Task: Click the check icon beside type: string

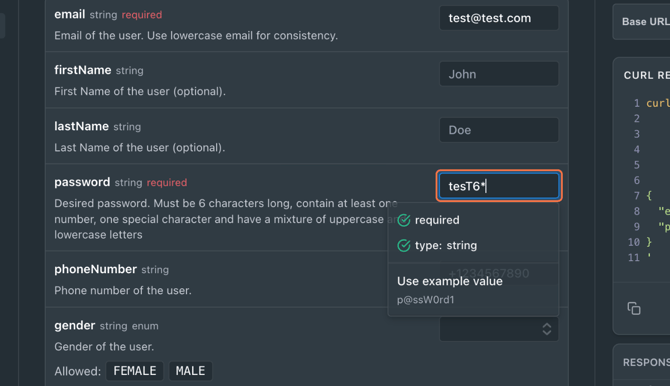Action: click(x=404, y=245)
